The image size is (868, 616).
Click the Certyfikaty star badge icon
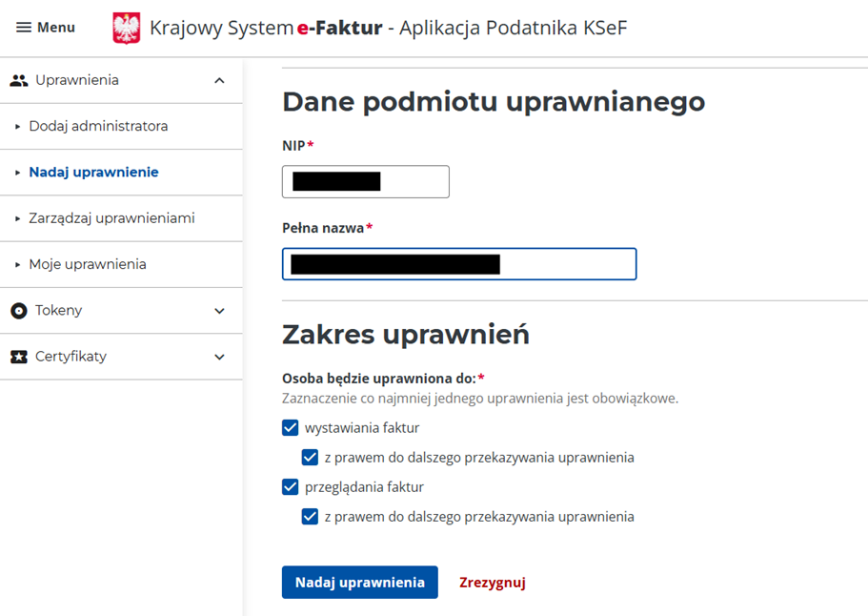[x=19, y=357]
